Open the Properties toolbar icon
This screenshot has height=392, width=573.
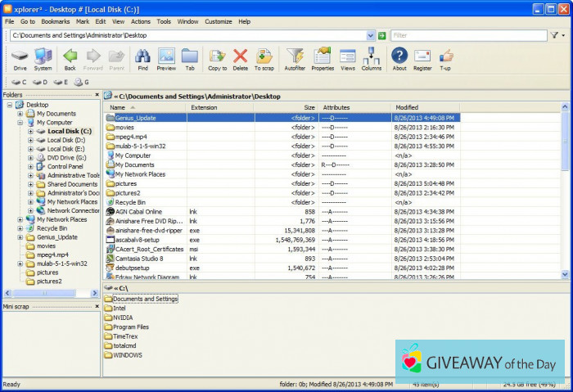click(x=323, y=57)
